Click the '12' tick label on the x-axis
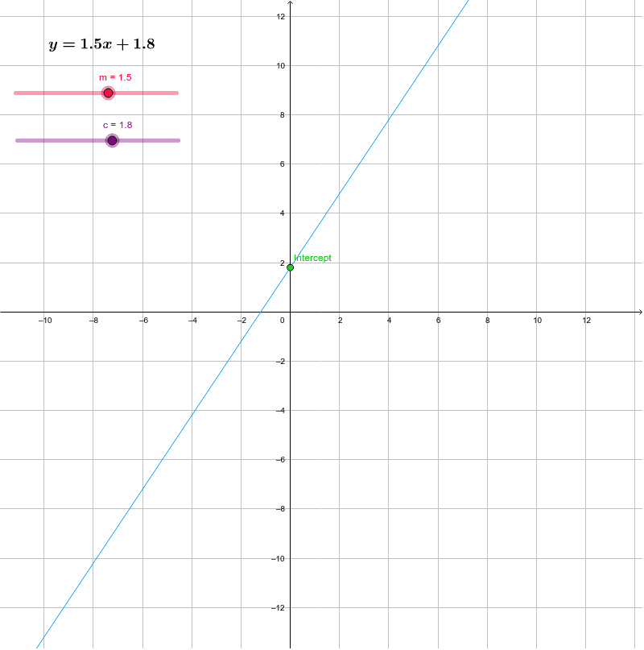The width and height of the screenshot is (644, 650). (587, 320)
